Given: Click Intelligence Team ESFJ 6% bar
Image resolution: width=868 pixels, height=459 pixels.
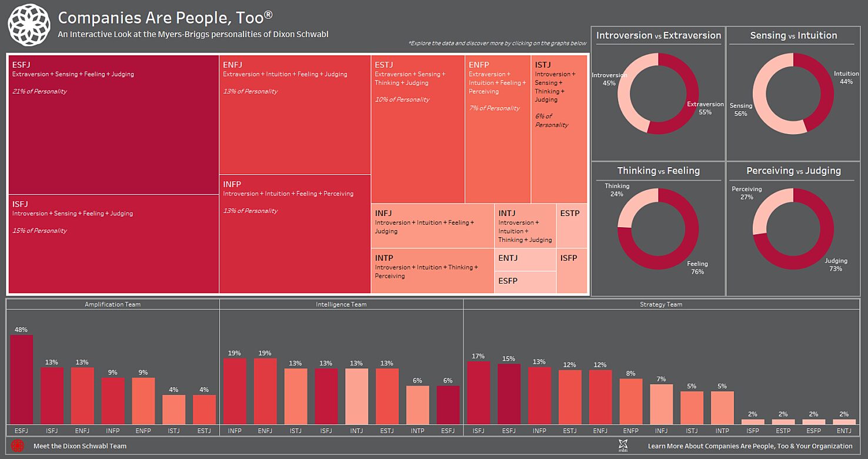Looking at the screenshot, I should [448, 405].
